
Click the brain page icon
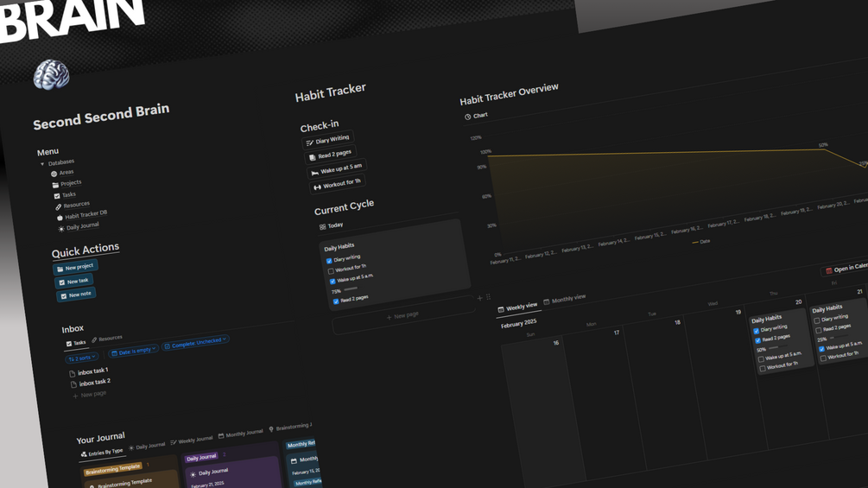pyautogui.click(x=51, y=74)
